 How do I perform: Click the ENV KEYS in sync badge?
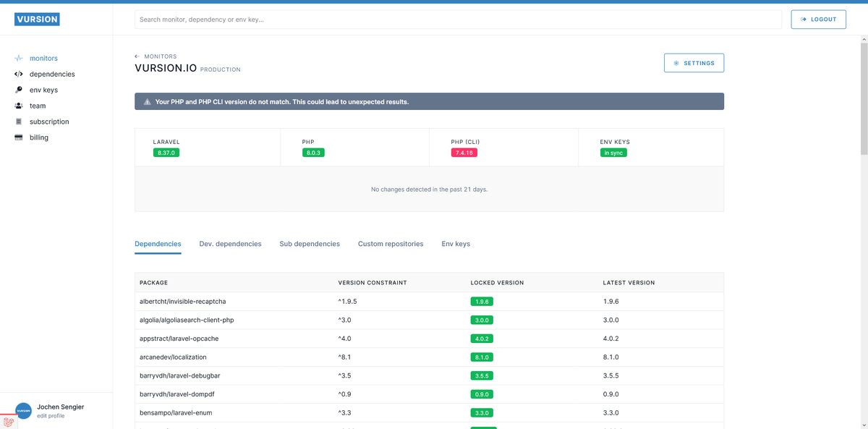(x=613, y=153)
